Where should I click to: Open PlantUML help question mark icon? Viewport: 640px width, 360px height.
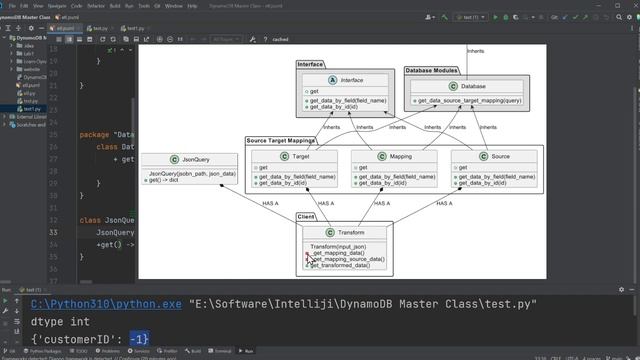[x=265, y=39]
